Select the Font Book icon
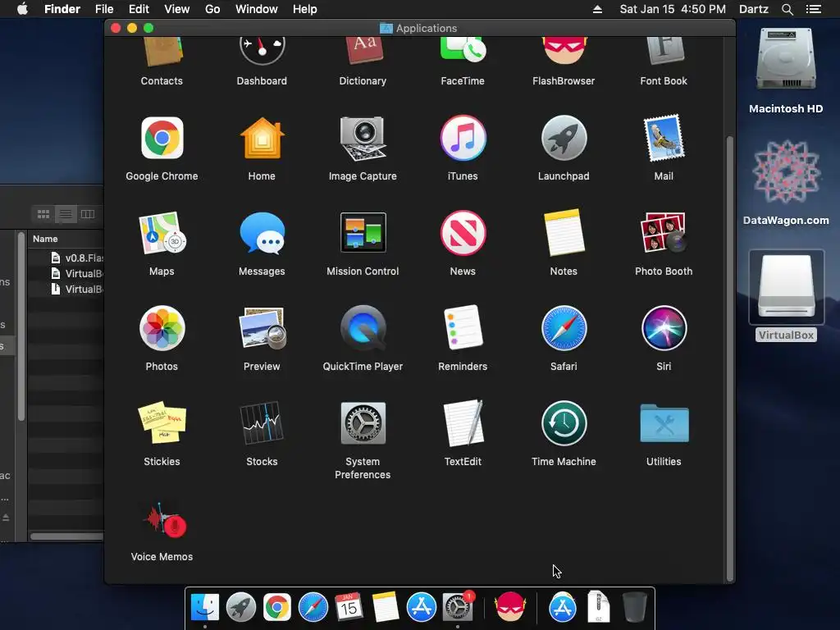This screenshot has width=840, height=630. 664,50
